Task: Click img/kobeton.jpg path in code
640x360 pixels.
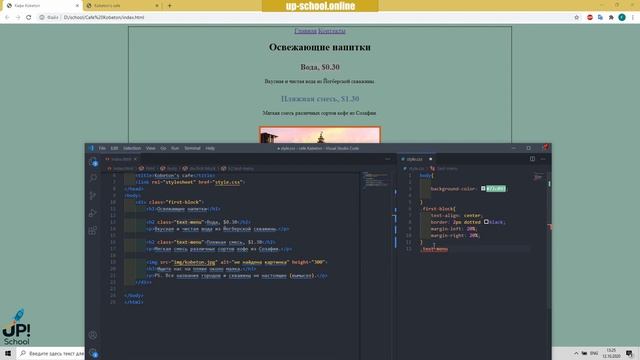Action: point(194,262)
